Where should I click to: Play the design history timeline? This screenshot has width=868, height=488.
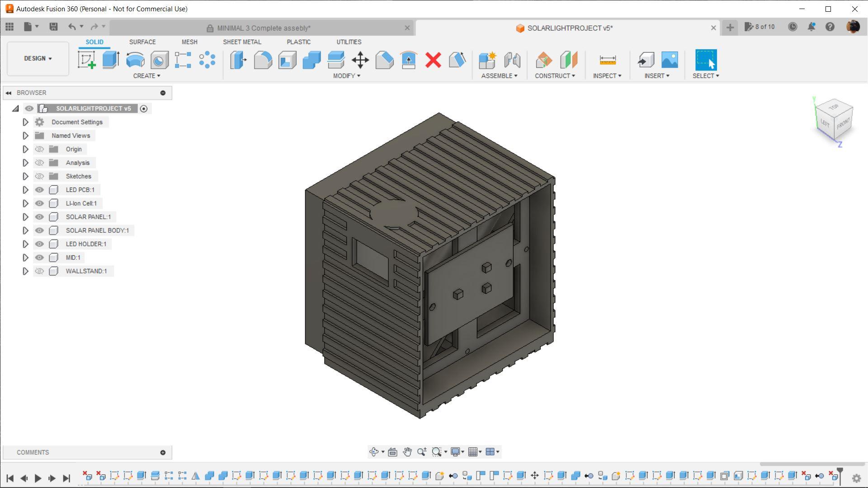(x=38, y=478)
